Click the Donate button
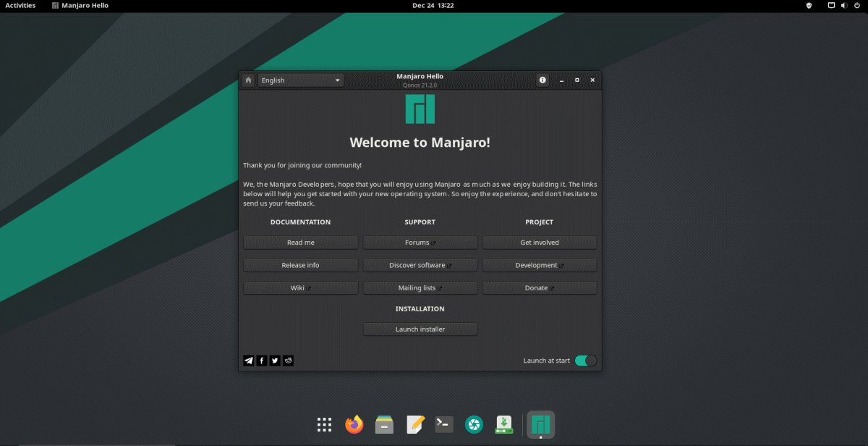 (x=540, y=288)
